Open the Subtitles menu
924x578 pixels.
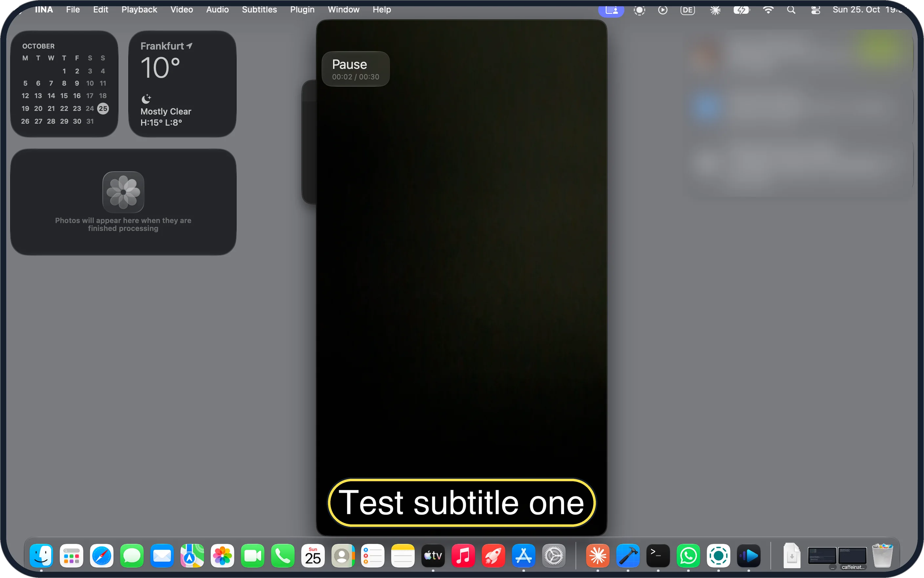[x=259, y=10]
